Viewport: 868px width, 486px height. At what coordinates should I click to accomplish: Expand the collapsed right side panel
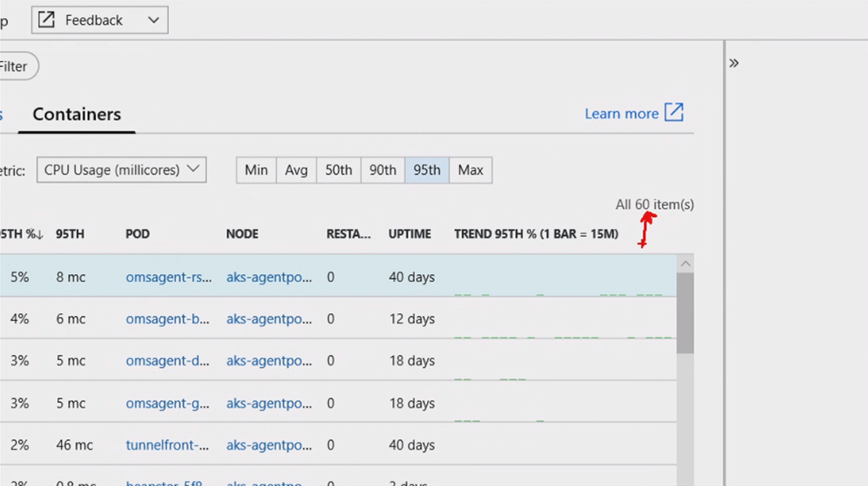pos(734,63)
